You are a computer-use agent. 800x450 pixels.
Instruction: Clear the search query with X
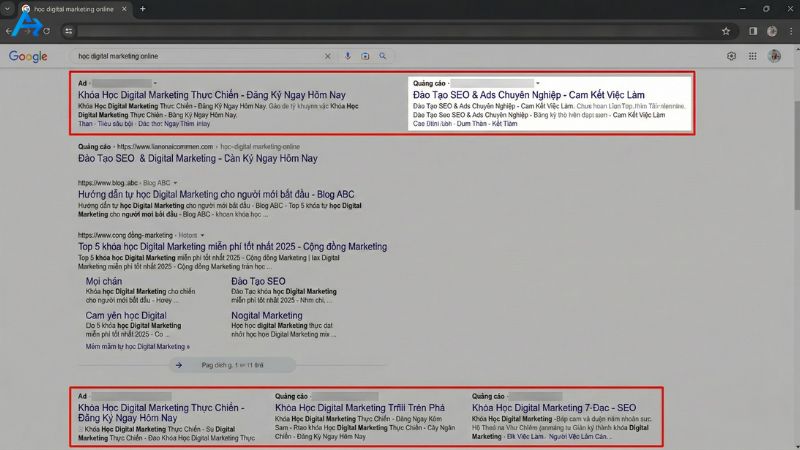pyautogui.click(x=328, y=56)
